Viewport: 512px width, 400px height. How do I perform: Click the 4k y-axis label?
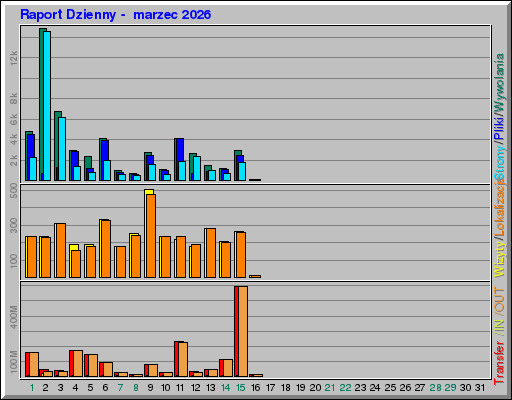[x=14, y=140]
